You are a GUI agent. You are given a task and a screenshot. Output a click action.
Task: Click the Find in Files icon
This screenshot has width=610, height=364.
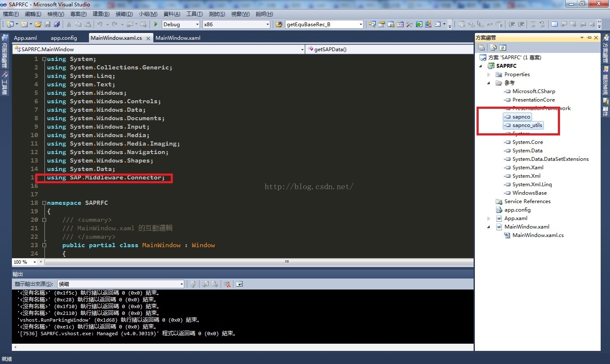(279, 25)
